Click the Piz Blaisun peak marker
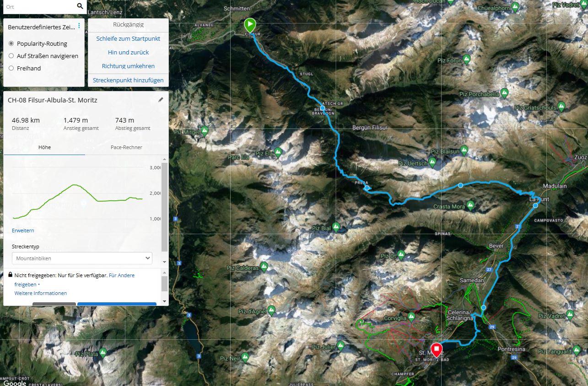This screenshot has width=588, height=386. tap(464, 150)
